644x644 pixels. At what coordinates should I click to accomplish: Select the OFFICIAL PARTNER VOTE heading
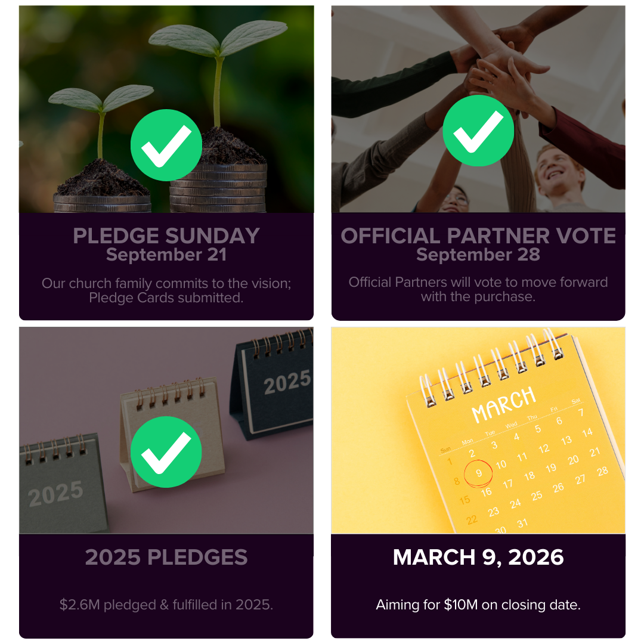click(478, 236)
